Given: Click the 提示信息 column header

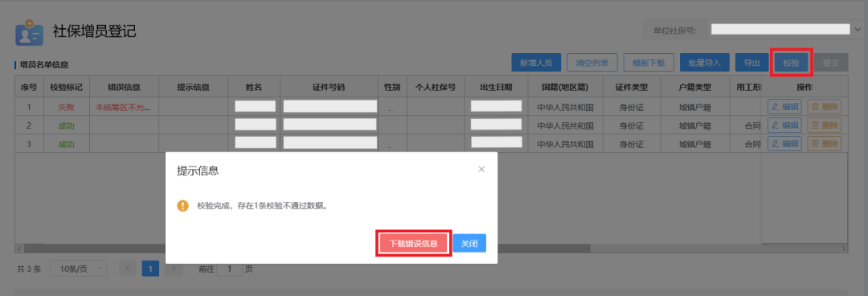Looking at the screenshot, I should [x=193, y=87].
